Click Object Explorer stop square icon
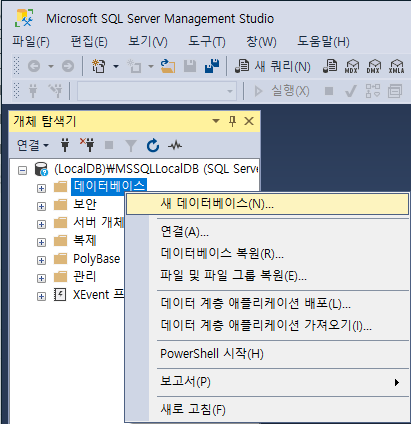This screenshot has width=411, height=424. (109, 145)
